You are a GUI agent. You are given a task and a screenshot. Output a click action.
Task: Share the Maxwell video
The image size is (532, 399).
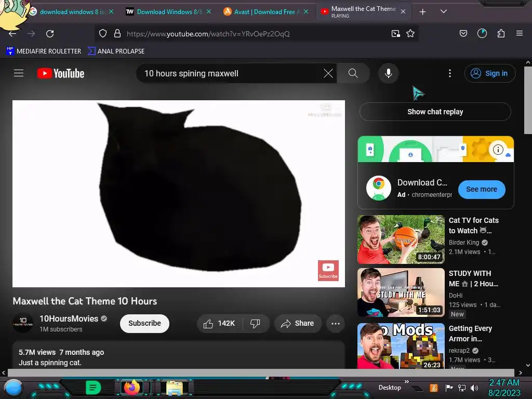[298, 323]
